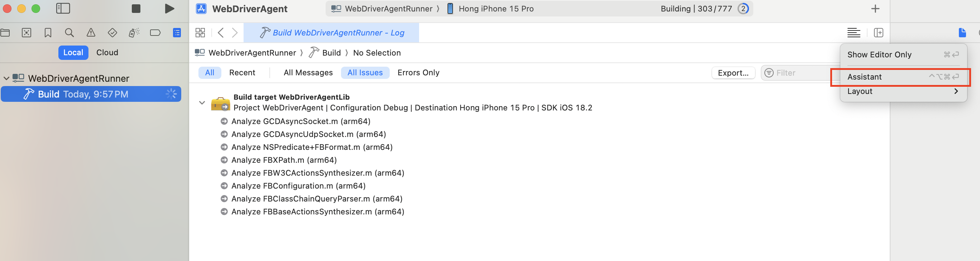Image resolution: width=980 pixels, height=261 pixels.
Task: Select Analyze NSPredicate+FBFormat.m (arm64) step
Action: coord(312,147)
